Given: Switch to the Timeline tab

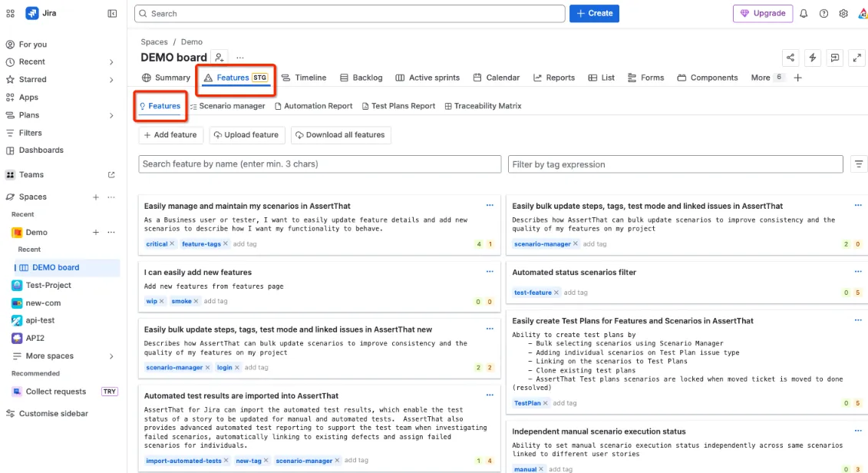Looking at the screenshot, I should pyautogui.click(x=304, y=78).
